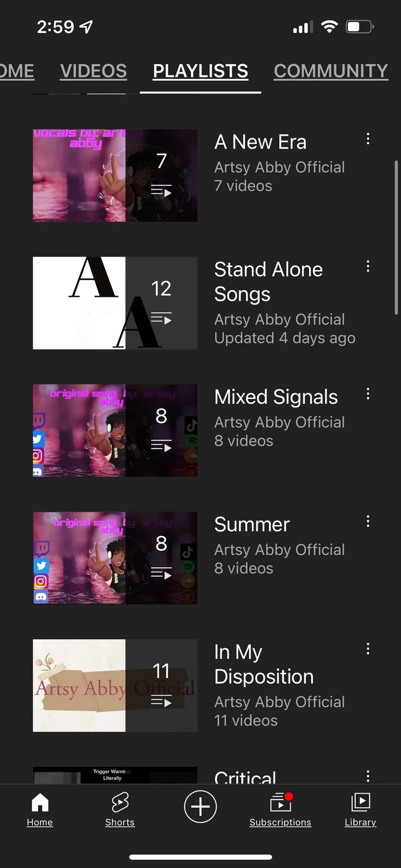Screen dimensions: 401x868
Task: Open the Shorts icon in bottom bar
Action: [x=120, y=809]
